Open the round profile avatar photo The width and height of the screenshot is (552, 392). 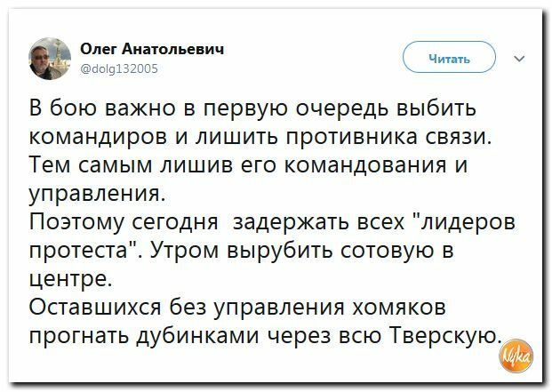[x=50, y=59]
